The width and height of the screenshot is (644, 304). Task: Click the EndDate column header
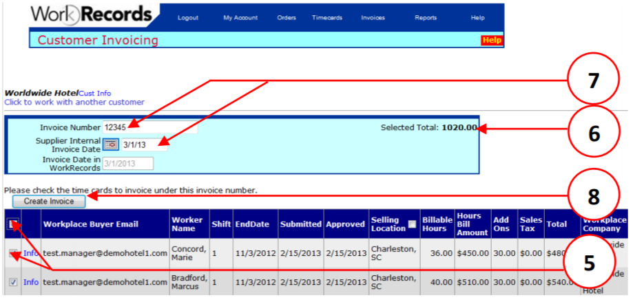[252, 224]
